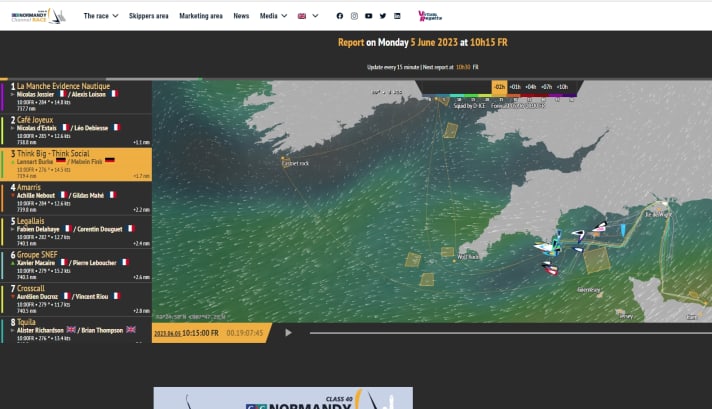
Task: Select Legallais ranking row
Action: (76, 232)
